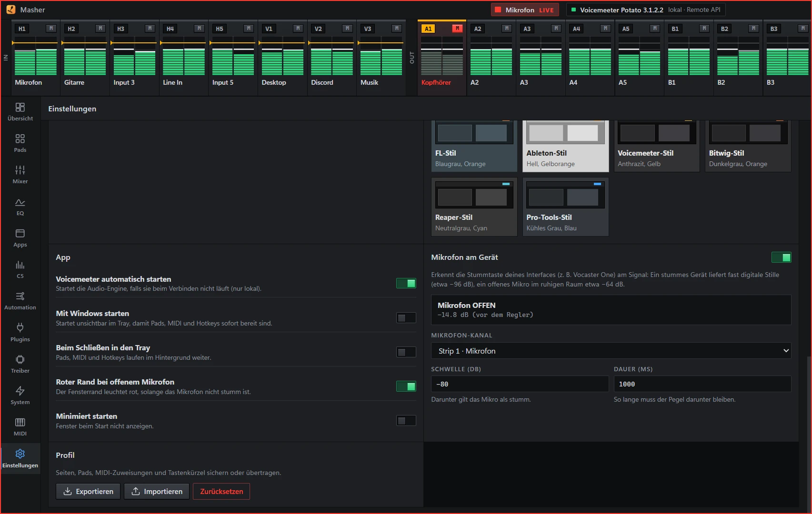Image resolution: width=812 pixels, height=514 pixels.
Task: Select the FL-Stil theme card
Action: pyautogui.click(x=474, y=146)
